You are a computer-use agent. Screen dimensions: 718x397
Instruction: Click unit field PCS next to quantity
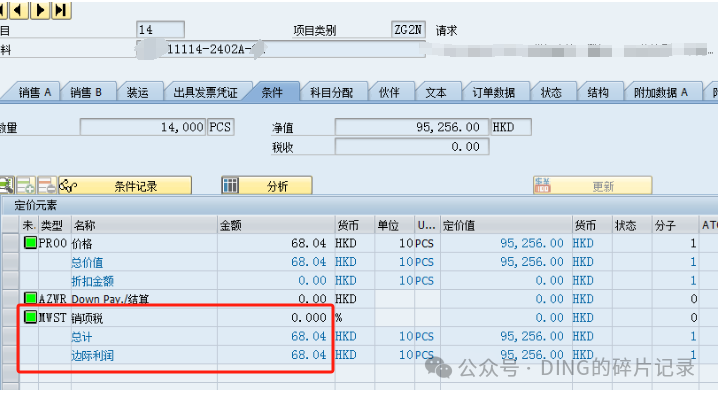pyautogui.click(x=221, y=127)
